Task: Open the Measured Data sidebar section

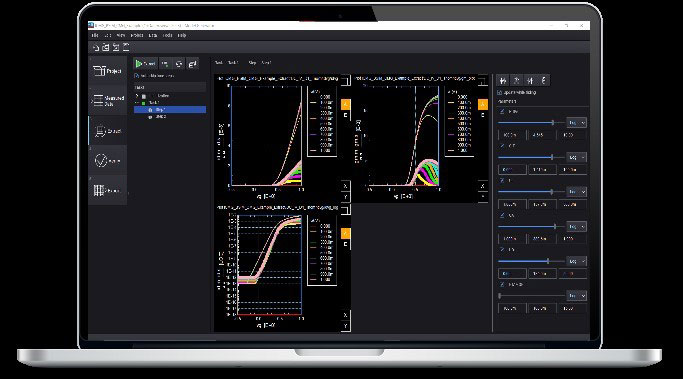Action: pyautogui.click(x=108, y=101)
